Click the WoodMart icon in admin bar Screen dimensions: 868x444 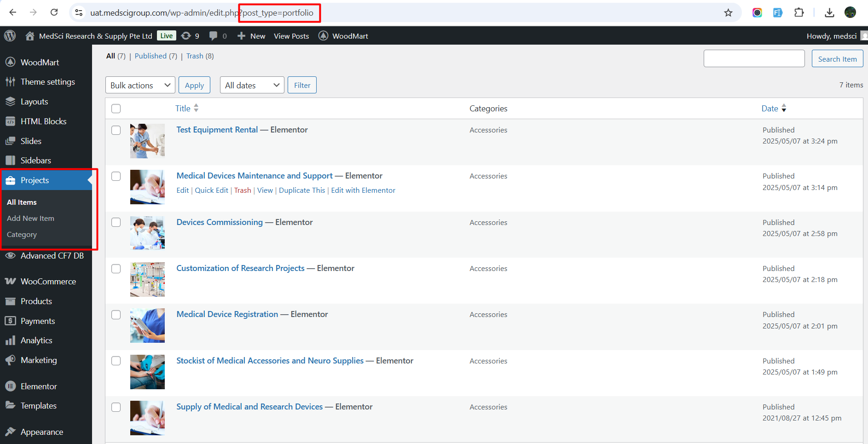click(324, 36)
